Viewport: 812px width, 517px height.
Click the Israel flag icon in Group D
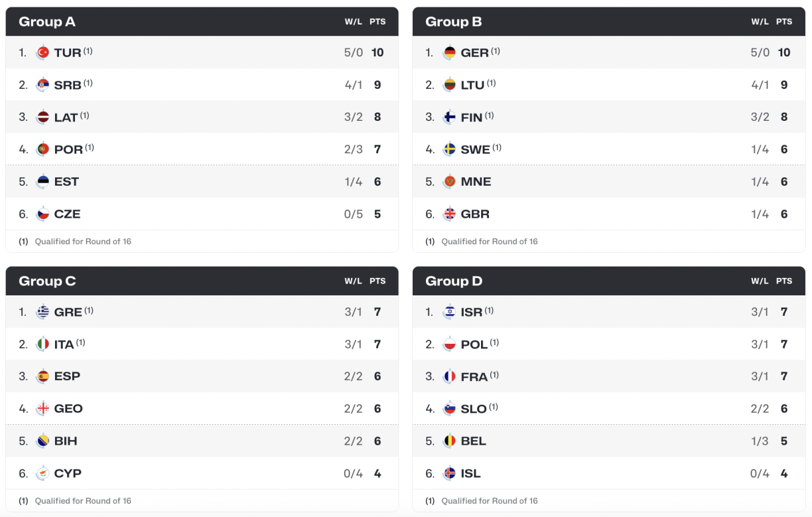point(450,312)
